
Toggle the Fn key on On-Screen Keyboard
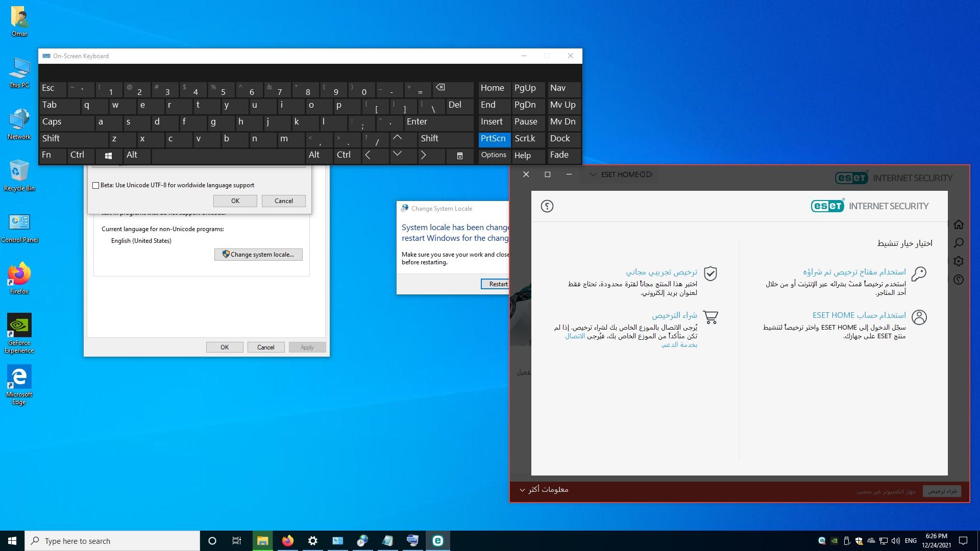point(53,155)
